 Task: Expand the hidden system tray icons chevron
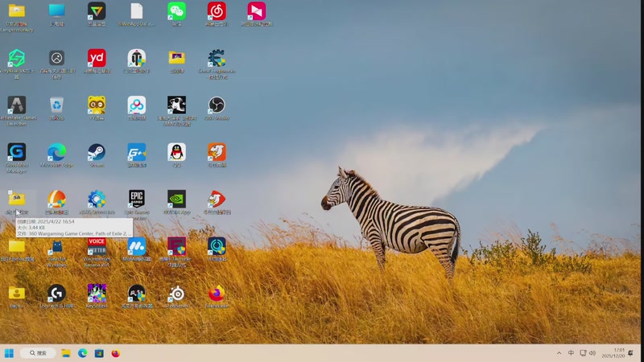559,353
